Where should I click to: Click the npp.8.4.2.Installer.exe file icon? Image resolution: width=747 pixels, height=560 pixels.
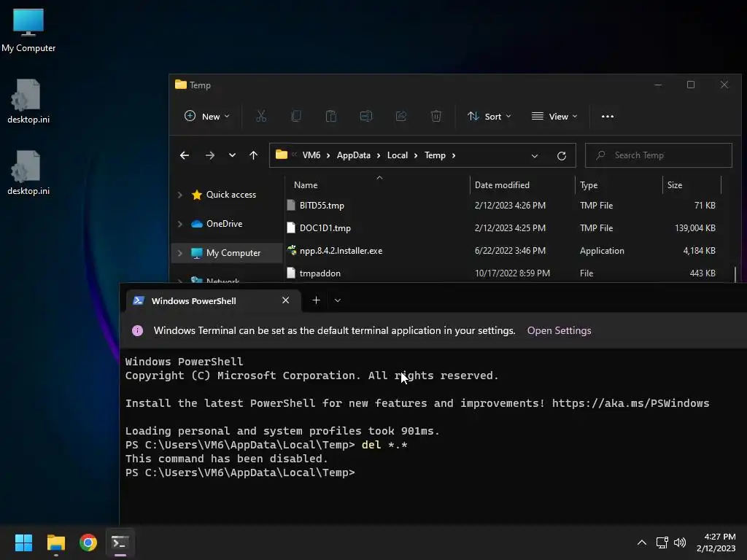tap(292, 250)
